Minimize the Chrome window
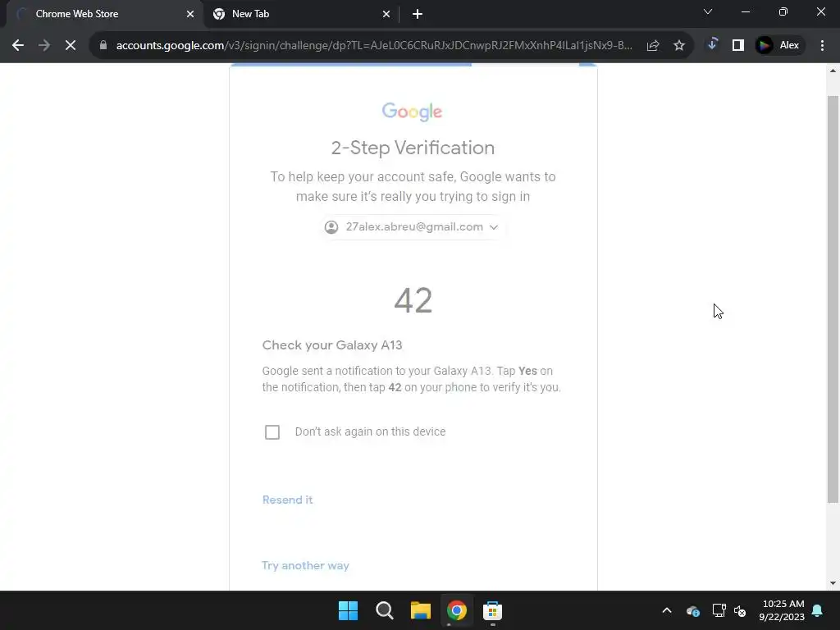 [x=745, y=11]
